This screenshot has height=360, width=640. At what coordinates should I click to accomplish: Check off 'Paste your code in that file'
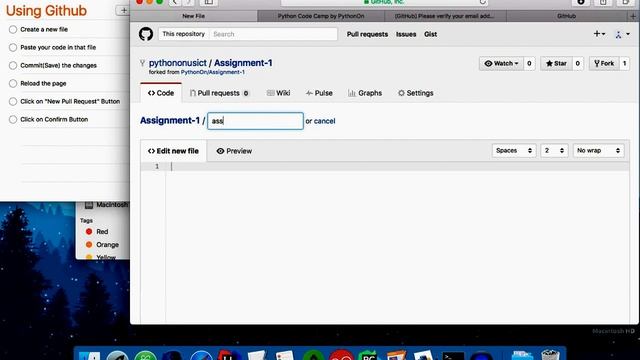click(x=13, y=47)
